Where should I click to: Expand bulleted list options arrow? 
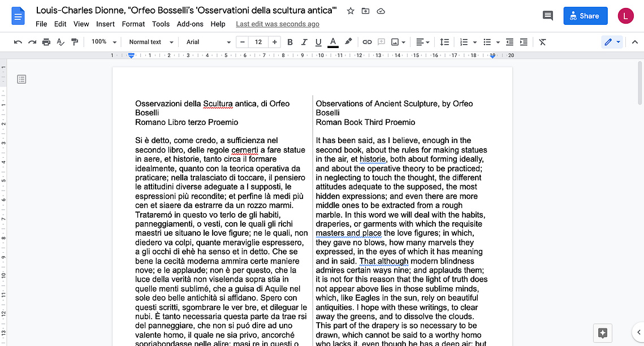[498, 42]
